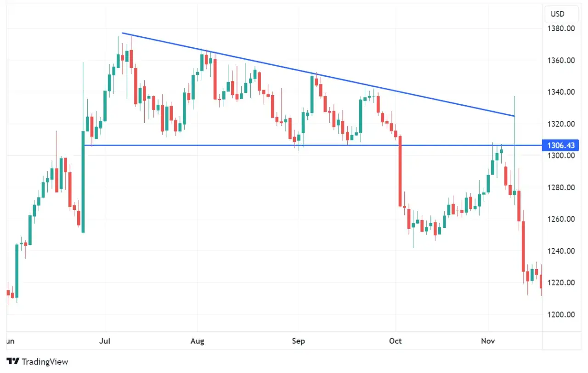Click the Aug label on time axis
The width and height of the screenshot is (588, 373).
[198, 341]
